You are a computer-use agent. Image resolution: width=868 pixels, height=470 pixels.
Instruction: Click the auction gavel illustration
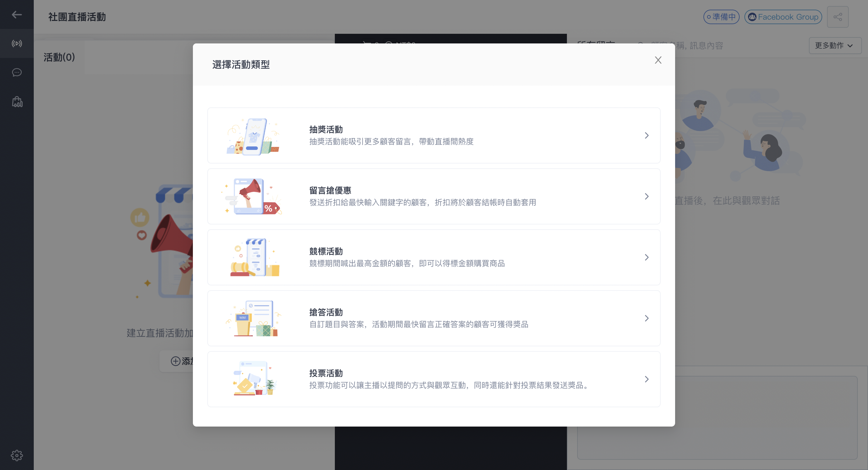pyautogui.click(x=255, y=257)
